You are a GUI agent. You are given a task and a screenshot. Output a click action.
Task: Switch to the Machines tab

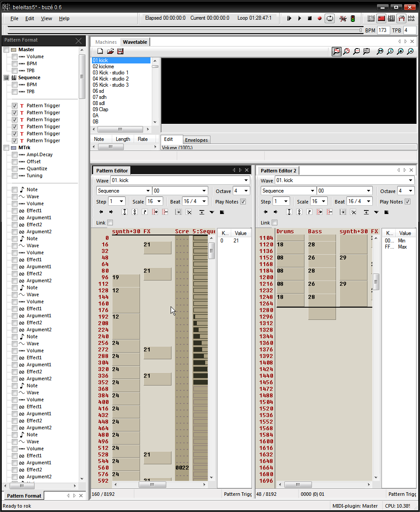(x=106, y=42)
